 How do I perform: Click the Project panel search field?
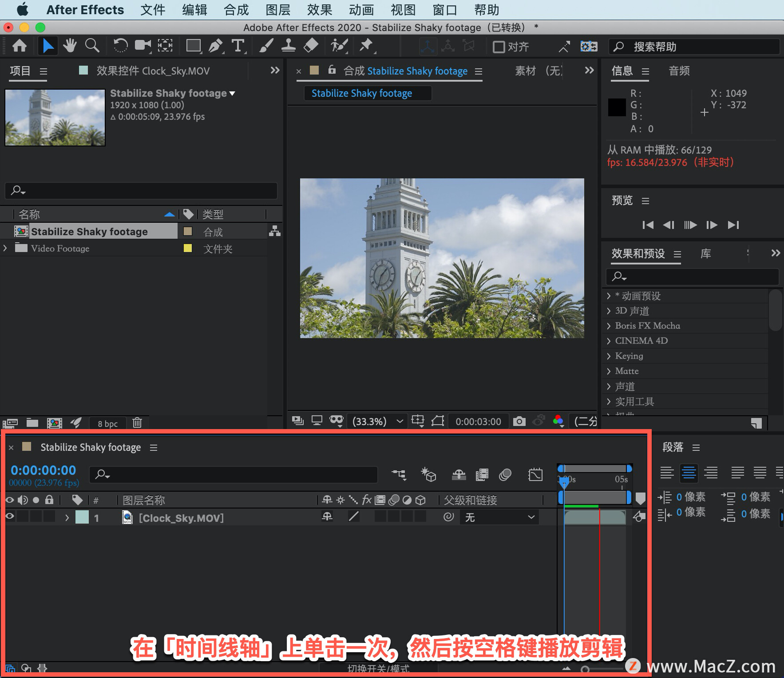click(x=141, y=190)
